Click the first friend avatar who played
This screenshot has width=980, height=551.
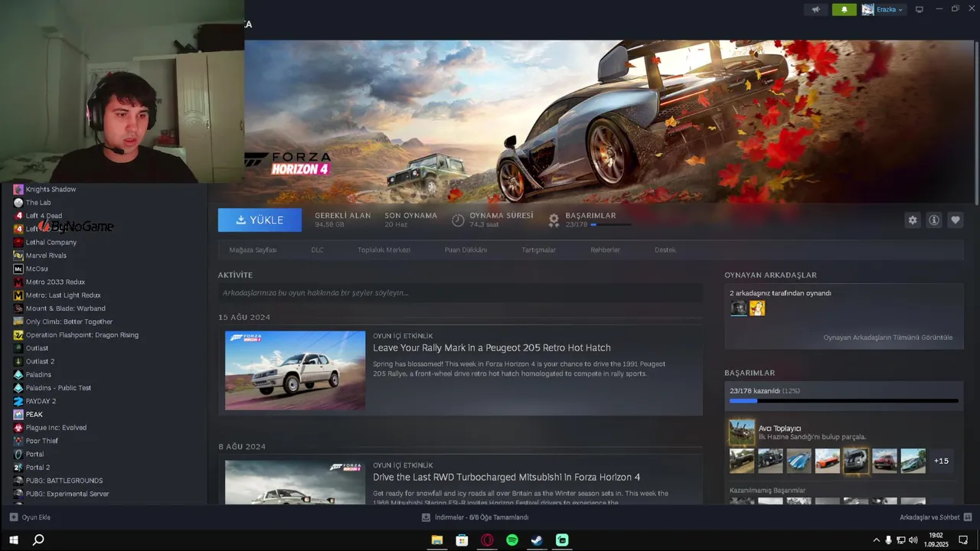coord(738,308)
